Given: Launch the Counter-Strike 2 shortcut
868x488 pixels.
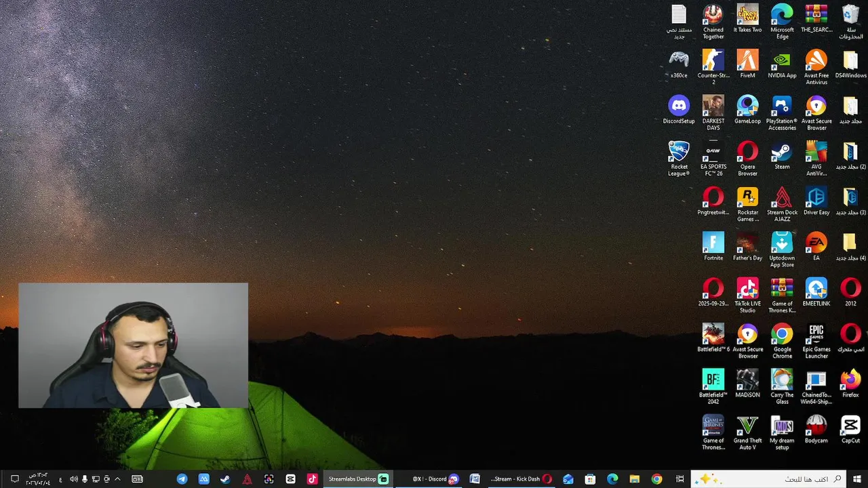Looking at the screenshot, I should pos(713,67).
